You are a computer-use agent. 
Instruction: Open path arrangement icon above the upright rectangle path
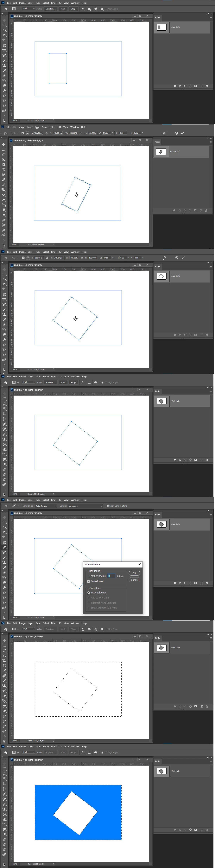point(96,9)
